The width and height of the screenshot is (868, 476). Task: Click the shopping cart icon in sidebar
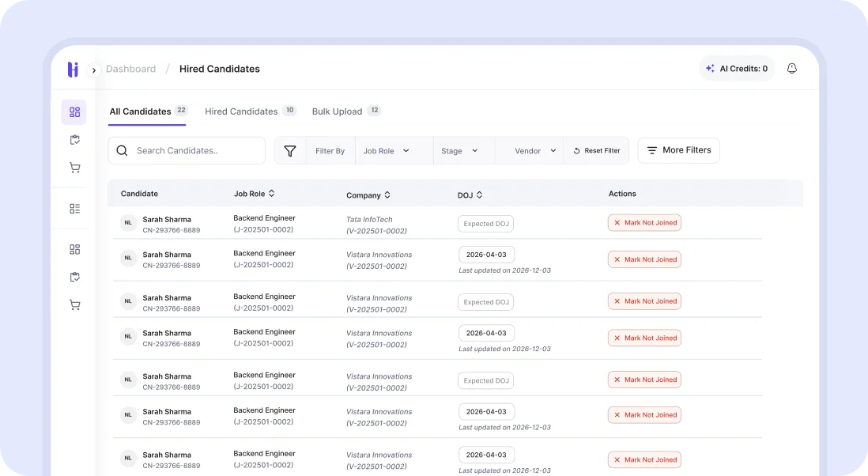click(x=74, y=167)
